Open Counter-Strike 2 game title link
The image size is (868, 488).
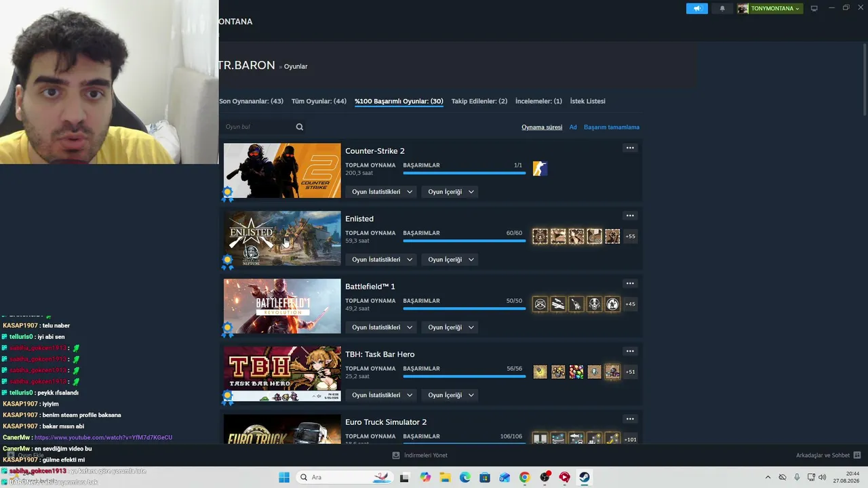point(375,150)
